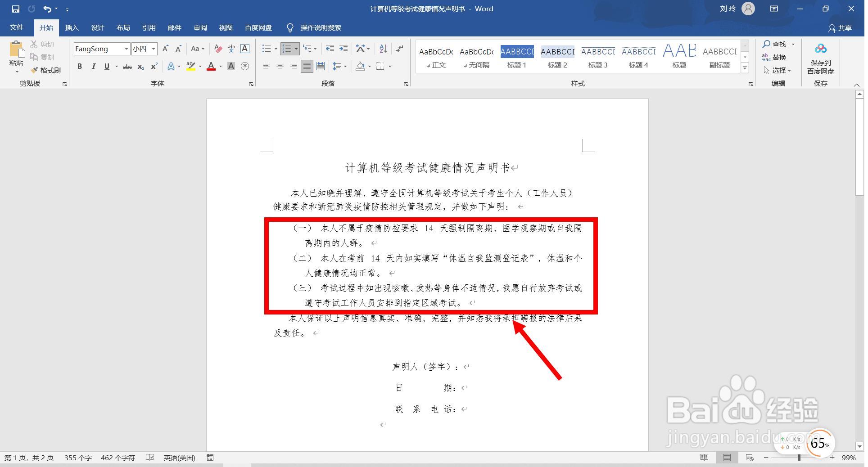Click the Find (查找) button
Image resolution: width=868 pixels, height=467 pixels.
[774, 44]
